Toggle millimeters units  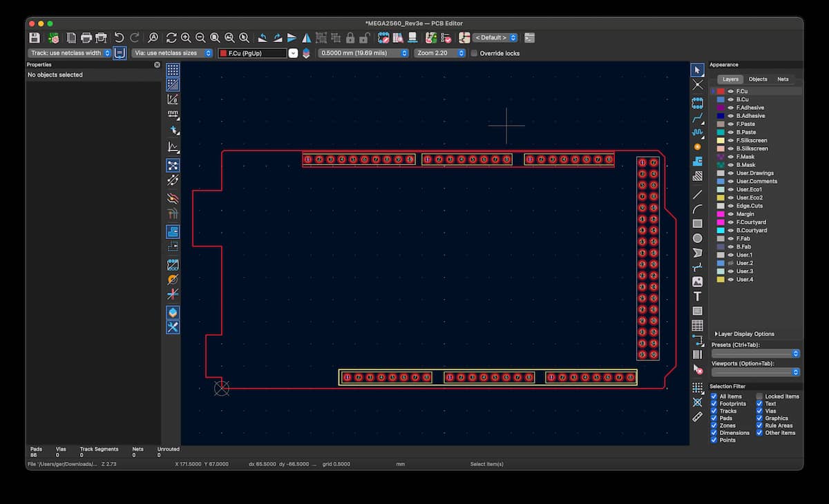coord(173,114)
